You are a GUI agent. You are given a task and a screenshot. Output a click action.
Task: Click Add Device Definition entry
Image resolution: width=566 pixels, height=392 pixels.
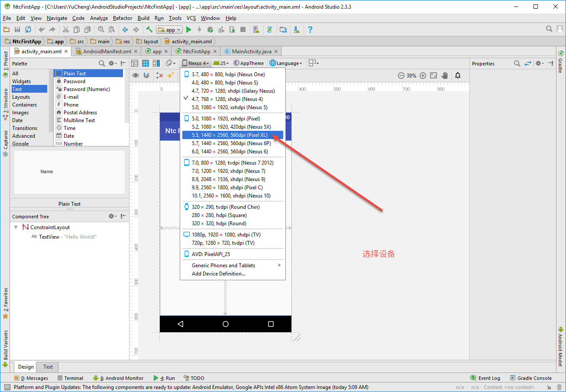[x=219, y=274]
